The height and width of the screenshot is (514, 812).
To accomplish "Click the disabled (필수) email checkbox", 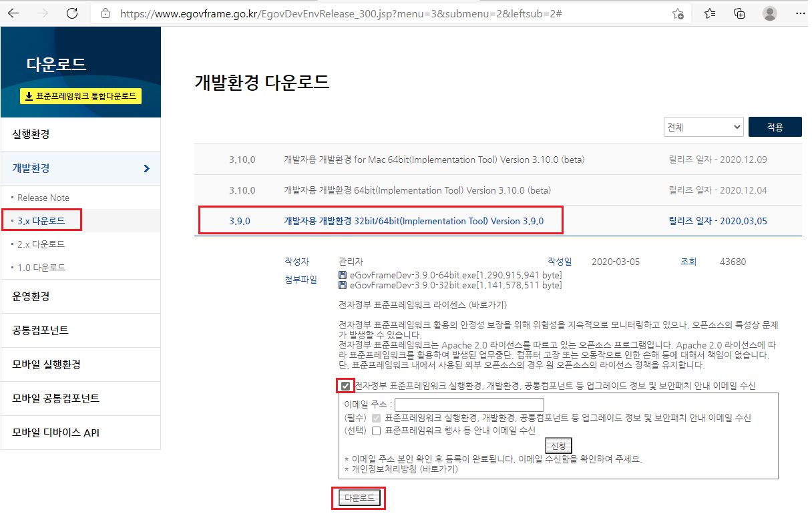I will tap(376, 418).
